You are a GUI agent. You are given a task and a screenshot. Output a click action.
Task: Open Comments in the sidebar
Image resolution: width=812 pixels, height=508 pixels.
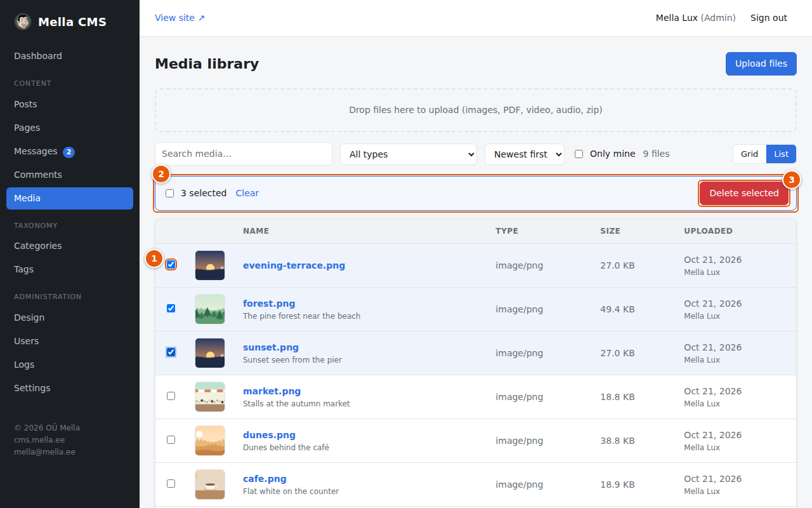pyautogui.click(x=70, y=175)
